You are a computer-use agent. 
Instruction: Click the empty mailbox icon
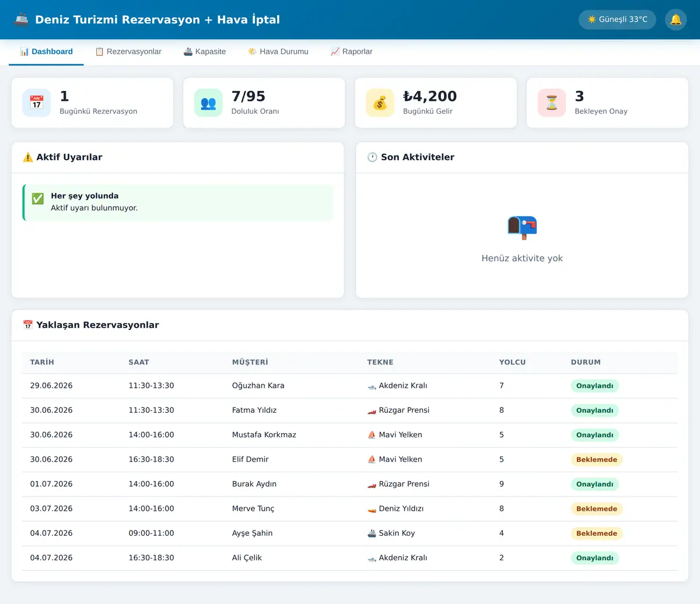[x=522, y=227]
